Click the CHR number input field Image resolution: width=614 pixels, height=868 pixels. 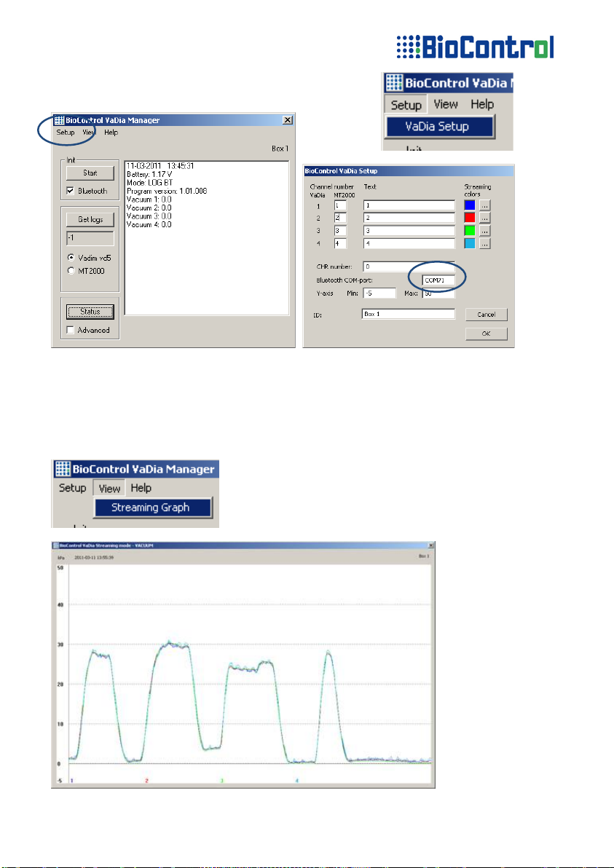click(409, 267)
